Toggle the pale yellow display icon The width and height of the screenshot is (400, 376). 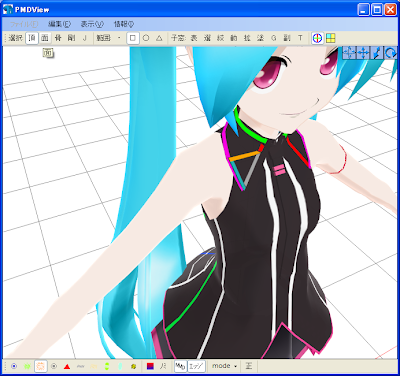click(94, 366)
